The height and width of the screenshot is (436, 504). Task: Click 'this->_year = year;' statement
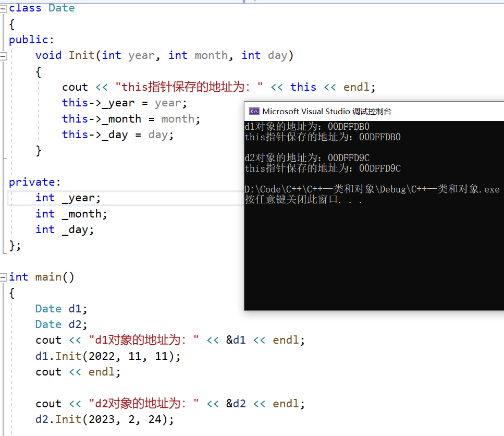click(x=125, y=103)
